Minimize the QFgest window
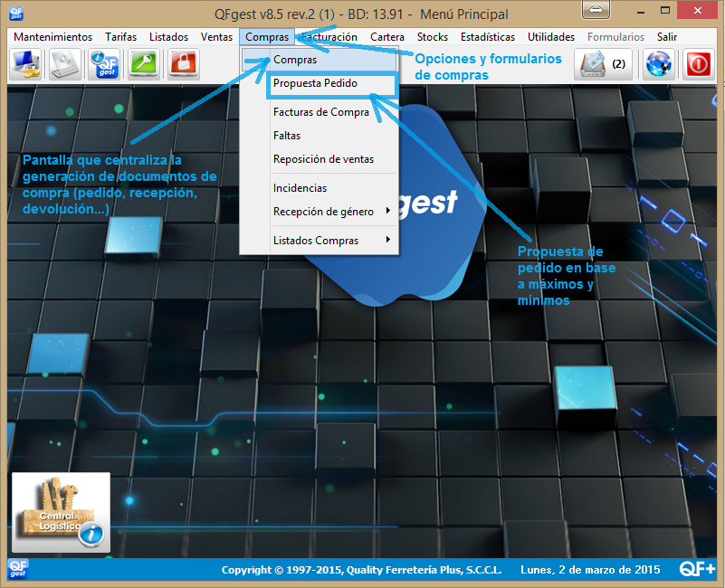The image size is (725, 588). (x=641, y=11)
